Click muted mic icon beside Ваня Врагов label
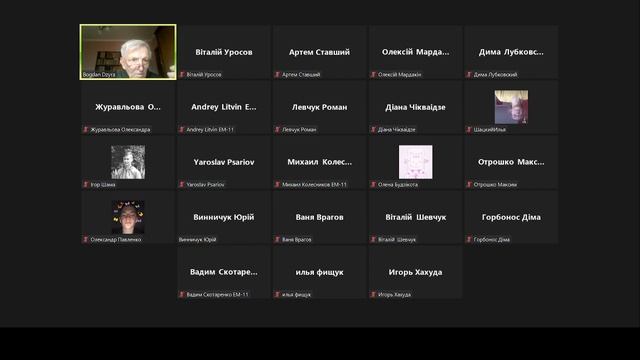Image resolution: width=640 pixels, height=360 pixels. point(278,240)
